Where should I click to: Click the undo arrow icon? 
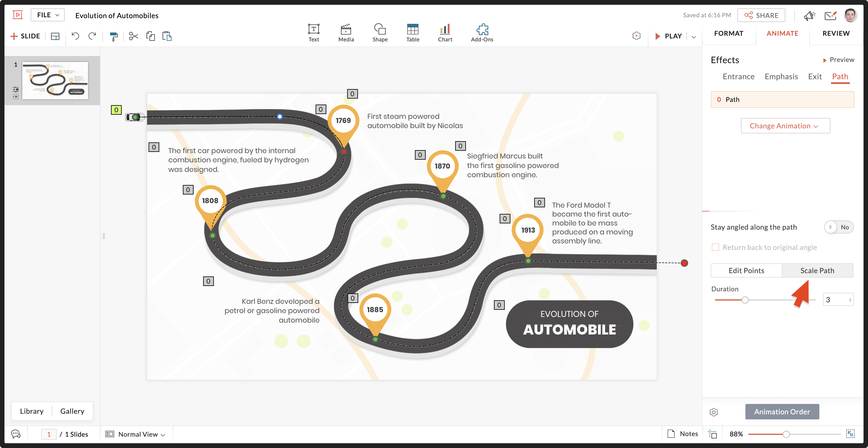coord(75,36)
